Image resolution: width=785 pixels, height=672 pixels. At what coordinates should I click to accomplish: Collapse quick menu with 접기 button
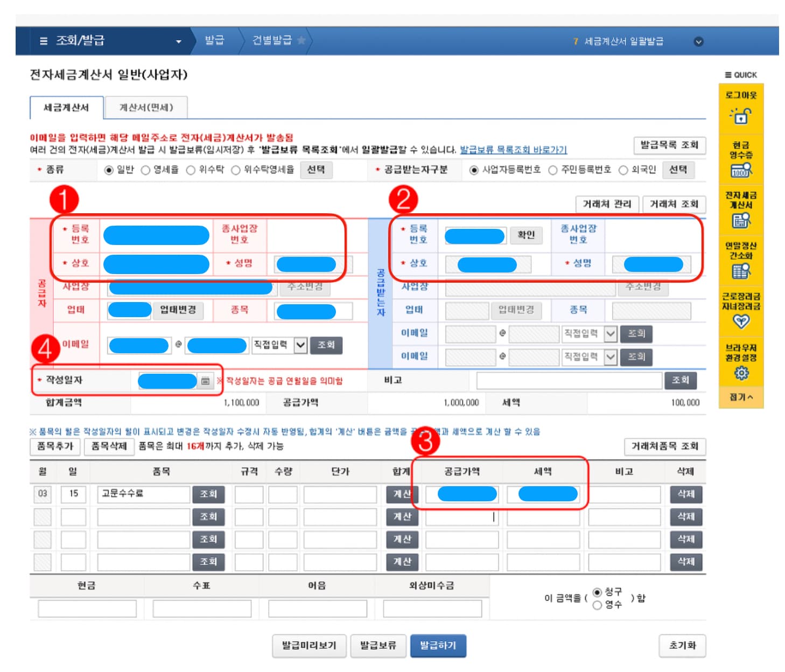[x=741, y=397]
